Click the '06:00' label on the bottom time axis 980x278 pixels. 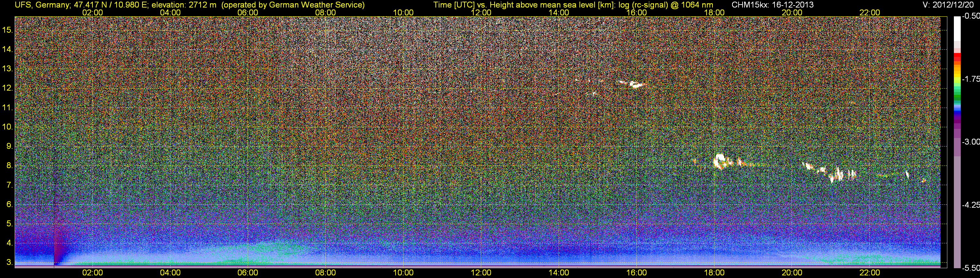248,273
